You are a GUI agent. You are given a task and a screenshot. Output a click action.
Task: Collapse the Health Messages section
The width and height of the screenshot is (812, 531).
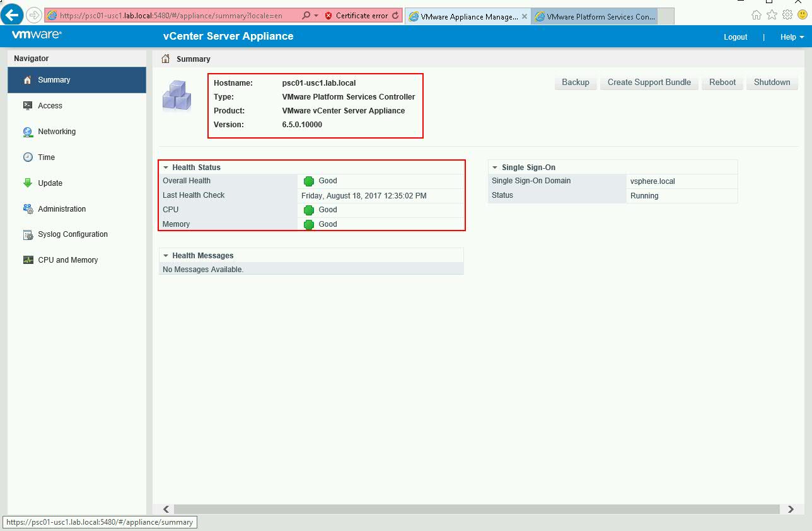click(x=166, y=256)
